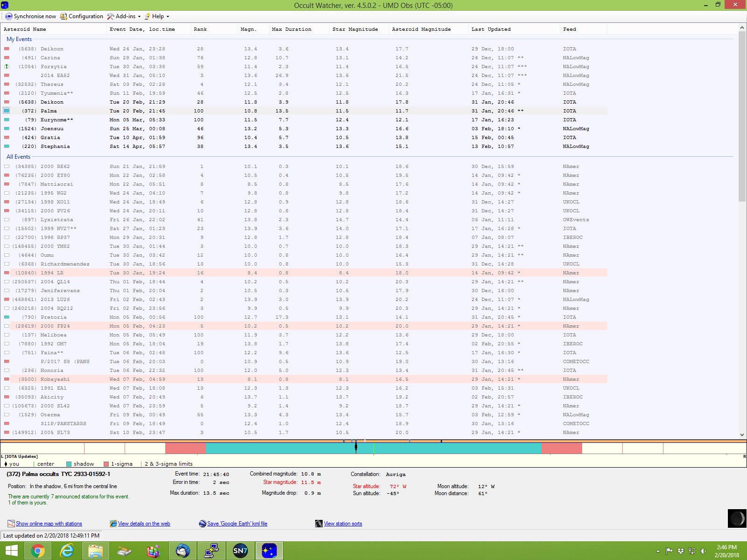Toggle the marker box for (4644) Oumu
The height and width of the screenshot is (560, 747).
tap(7, 255)
